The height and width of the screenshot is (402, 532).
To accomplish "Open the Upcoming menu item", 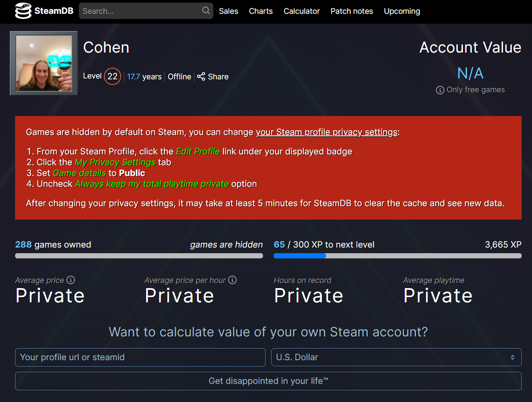I will tap(402, 11).
